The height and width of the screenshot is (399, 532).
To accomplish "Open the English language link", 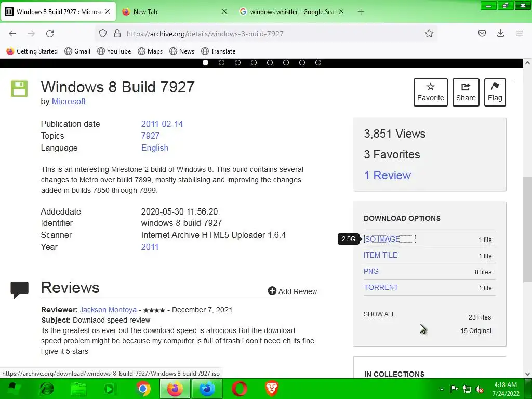I will (x=155, y=148).
